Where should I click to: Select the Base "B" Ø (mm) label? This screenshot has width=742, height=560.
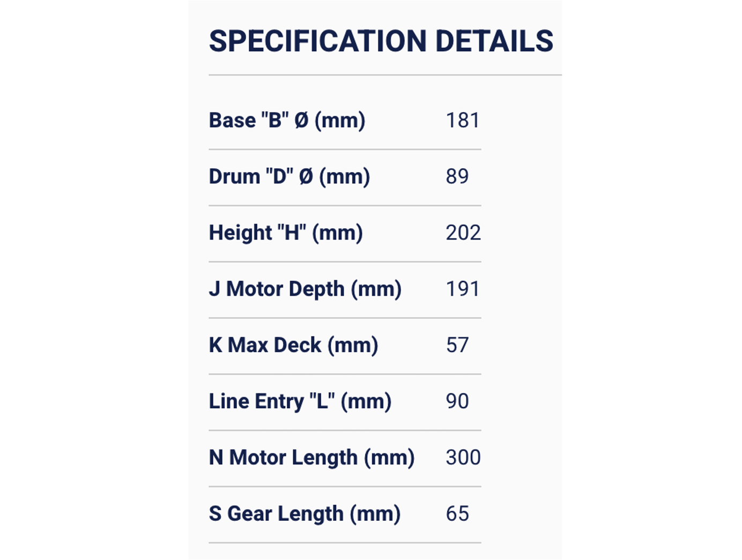[x=287, y=121]
